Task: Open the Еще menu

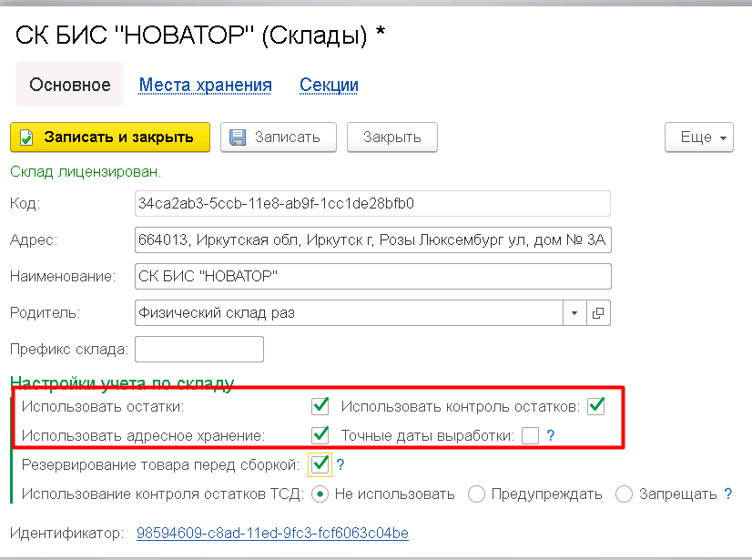Action: coord(699,137)
